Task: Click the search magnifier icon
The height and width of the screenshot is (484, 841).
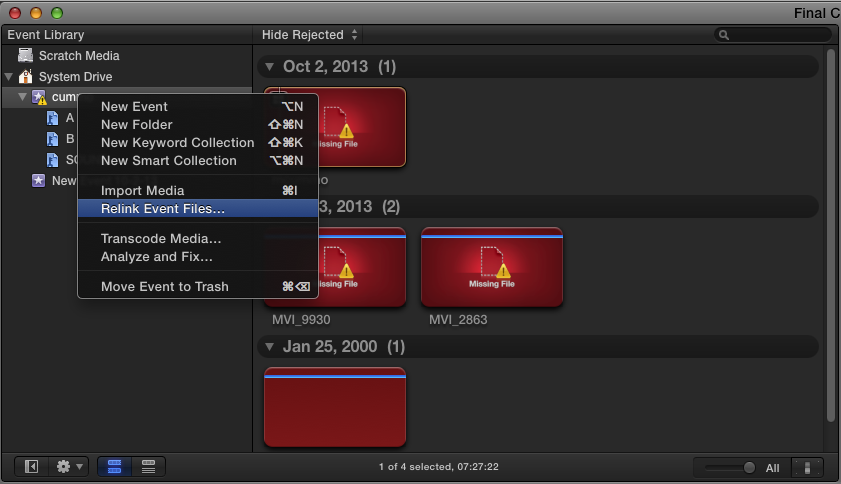Action: click(724, 35)
